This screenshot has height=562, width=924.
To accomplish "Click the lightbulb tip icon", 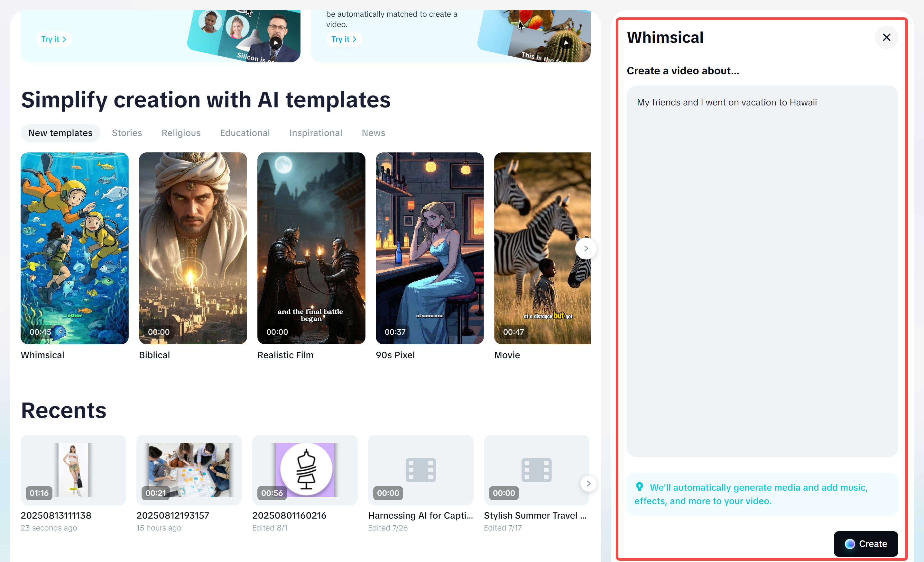I will click(x=639, y=487).
